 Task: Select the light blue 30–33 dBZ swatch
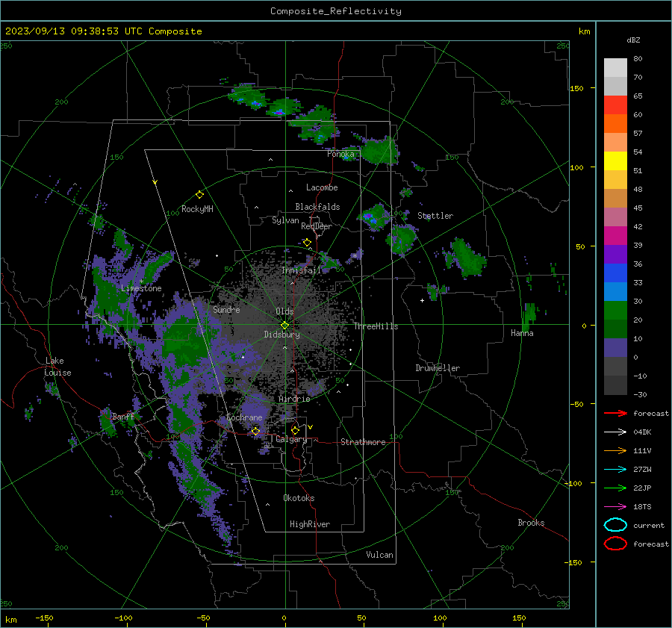point(615,291)
